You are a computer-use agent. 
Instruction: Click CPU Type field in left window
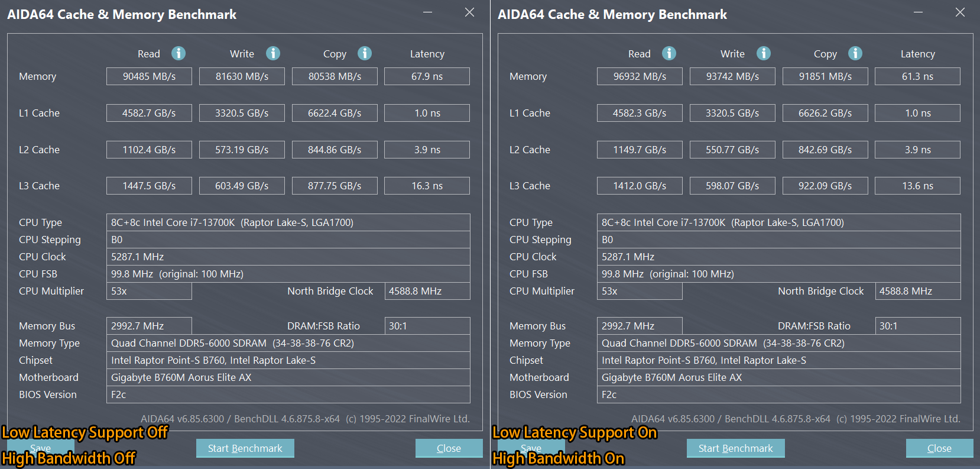pyautogui.click(x=288, y=222)
